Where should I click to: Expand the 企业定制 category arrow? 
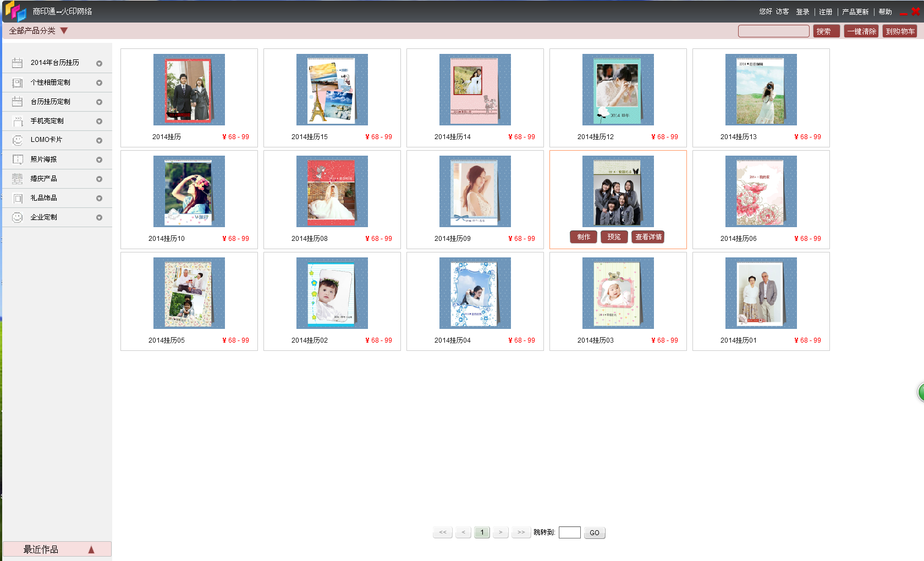point(99,218)
